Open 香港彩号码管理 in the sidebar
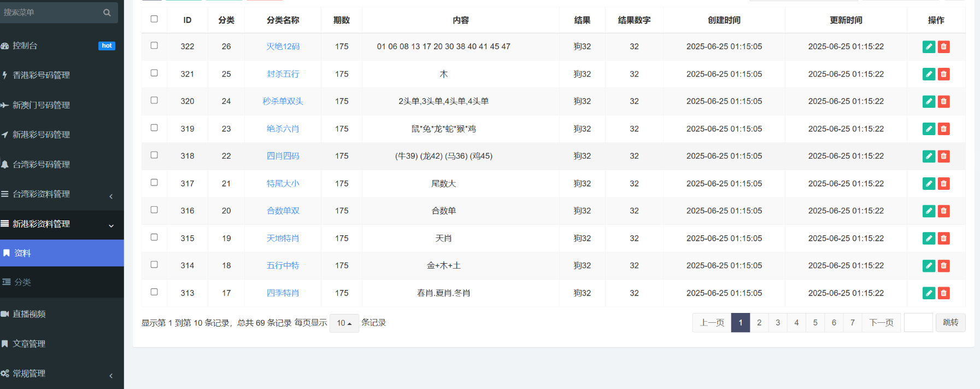Viewport: 980px width, 389px height. click(x=41, y=75)
